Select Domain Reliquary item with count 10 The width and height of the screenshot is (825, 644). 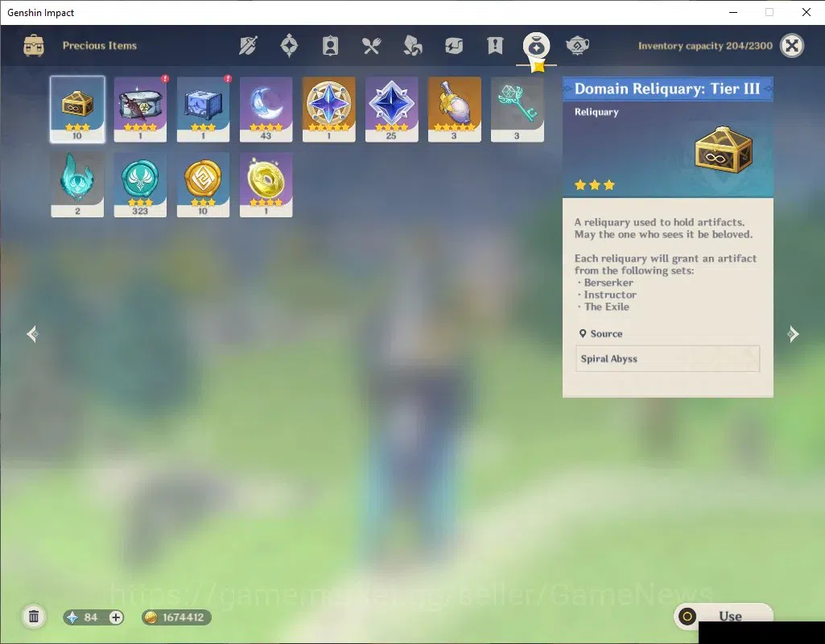(77, 109)
